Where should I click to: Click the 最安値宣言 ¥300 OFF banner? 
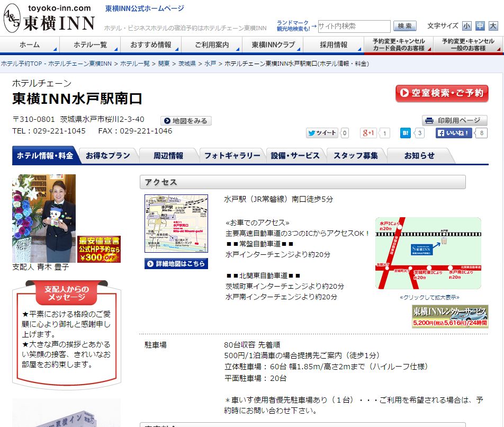click(x=99, y=249)
